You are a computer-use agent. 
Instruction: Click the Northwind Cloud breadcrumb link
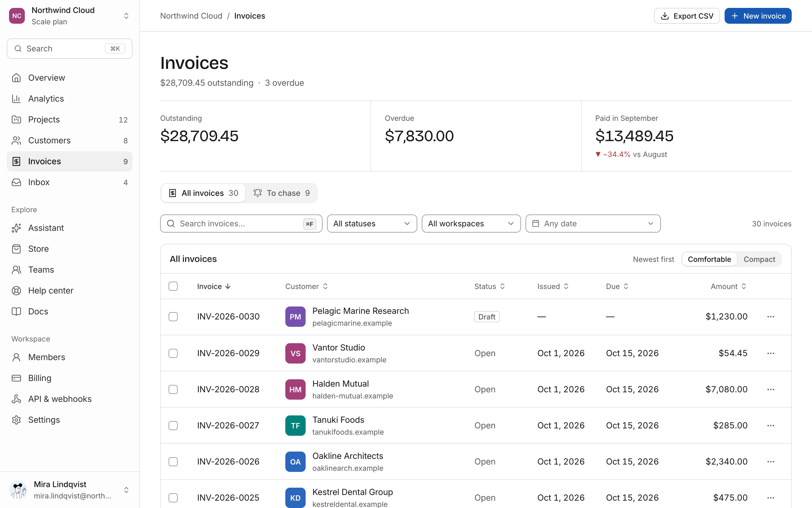click(191, 16)
